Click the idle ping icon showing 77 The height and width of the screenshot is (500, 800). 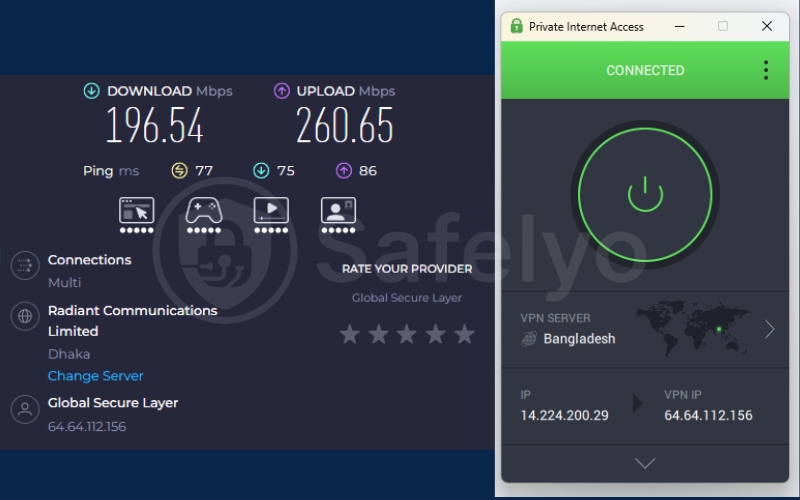pyautogui.click(x=179, y=170)
